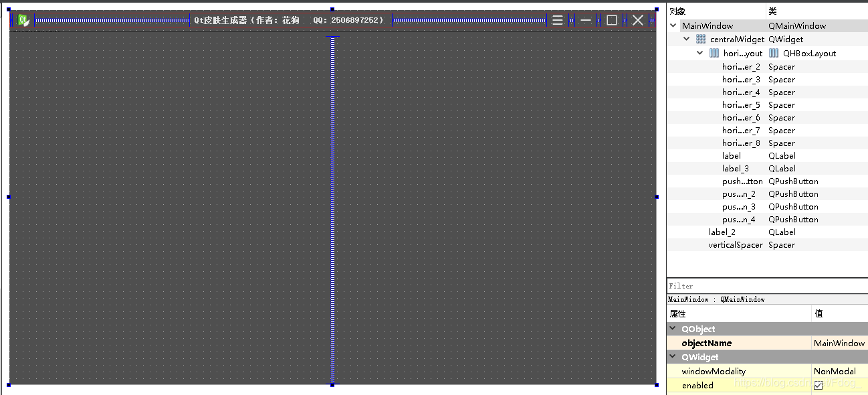Edit the MainWindow value of objectName
Viewport: 868px width, 395px height.
click(x=839, y=343)
